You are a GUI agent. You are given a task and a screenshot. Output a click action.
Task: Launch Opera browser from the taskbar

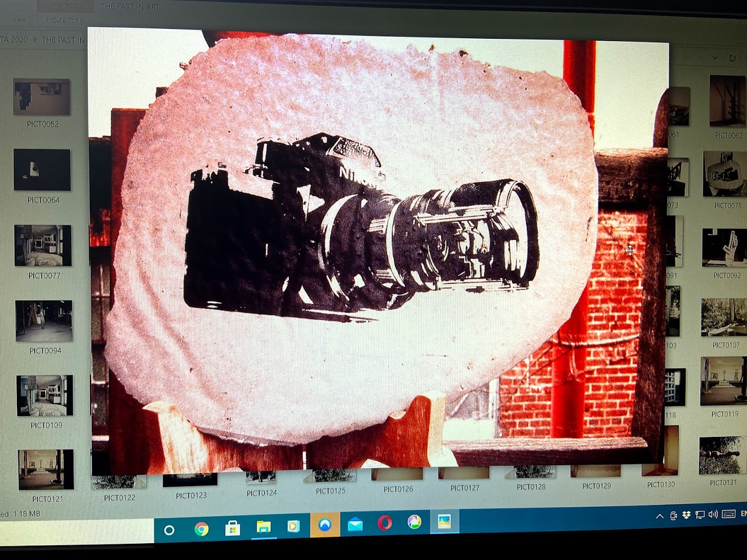tap(384, 523)
